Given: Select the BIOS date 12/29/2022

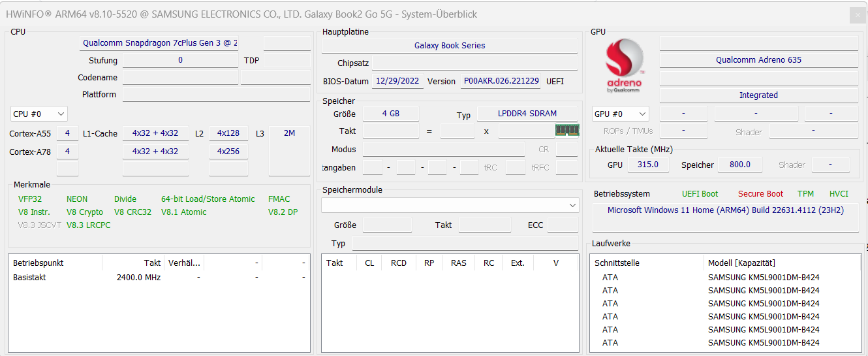Looking at the screenshot, I should point(397,81).
